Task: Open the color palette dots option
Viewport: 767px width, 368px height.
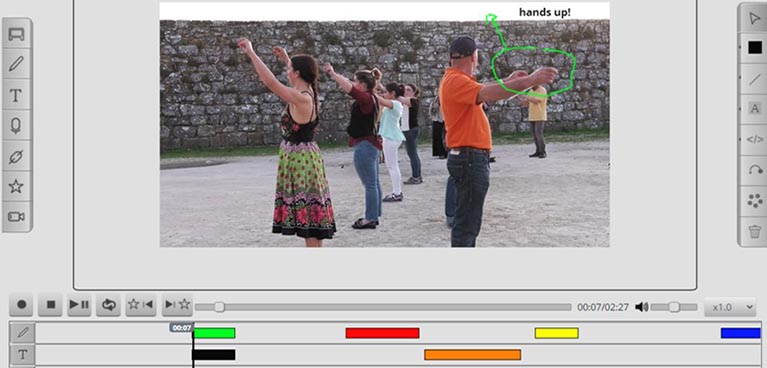Action: click(755, 201)
